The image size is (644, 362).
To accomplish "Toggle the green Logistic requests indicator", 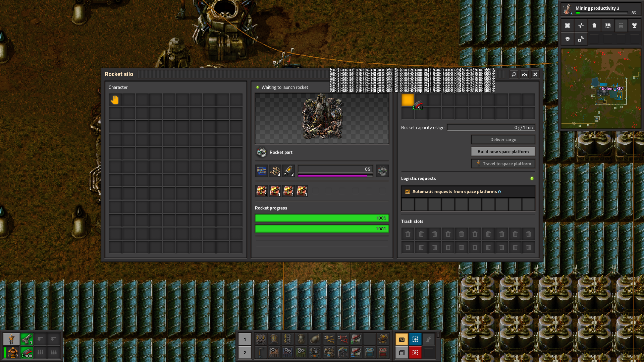I will pyautogui.click(x=532, y=178).
